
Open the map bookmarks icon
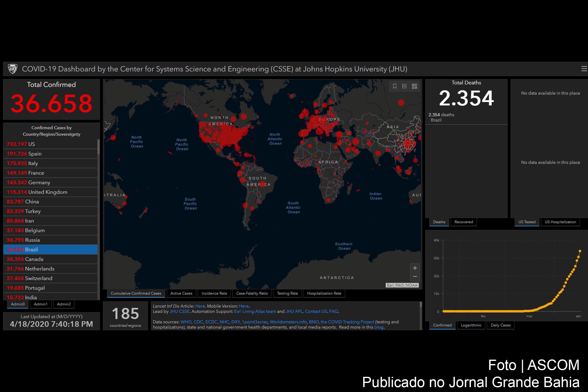pyautogui.click(x=394, y=86)
